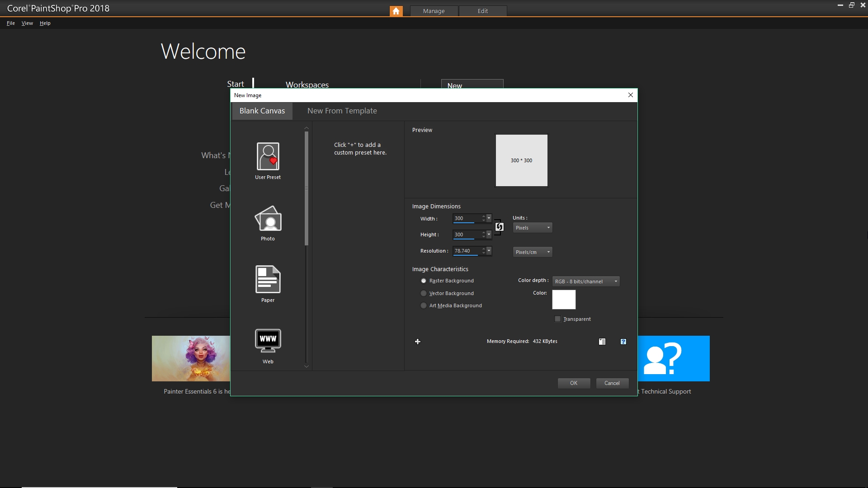Open the Manage tab
The width and height of the screenshot is (868, 488).
[x=434, y=11]
